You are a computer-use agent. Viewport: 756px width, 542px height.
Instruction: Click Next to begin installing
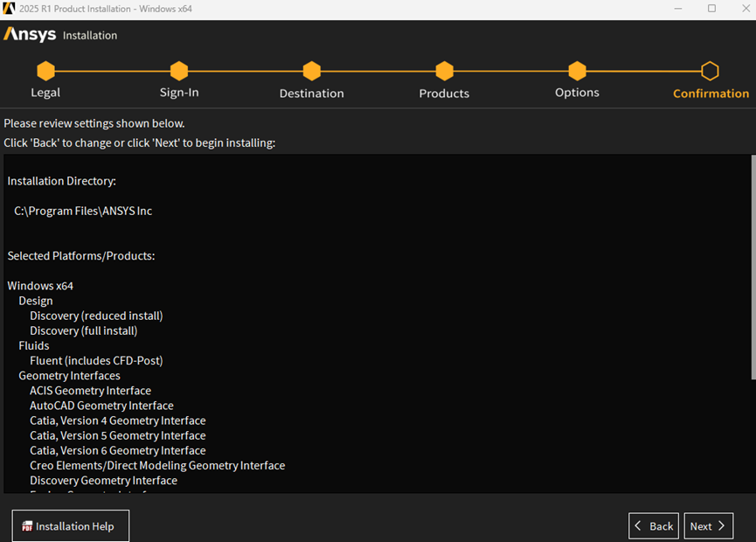[709, 526]
